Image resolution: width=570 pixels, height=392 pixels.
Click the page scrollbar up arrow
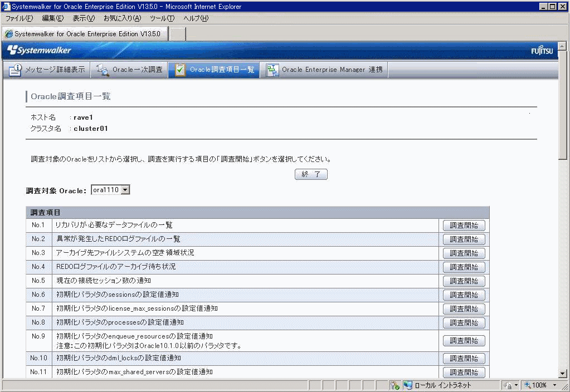(x=562, y=46)
